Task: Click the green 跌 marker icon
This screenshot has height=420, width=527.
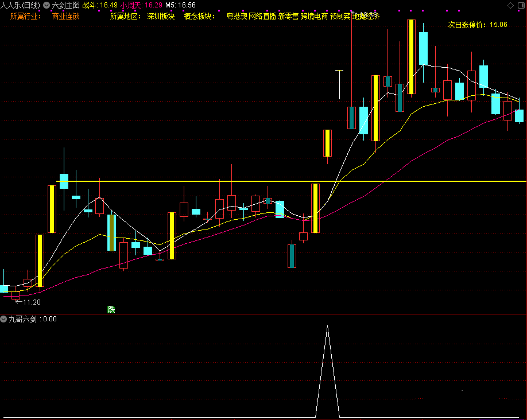Action: coord(111,310)
